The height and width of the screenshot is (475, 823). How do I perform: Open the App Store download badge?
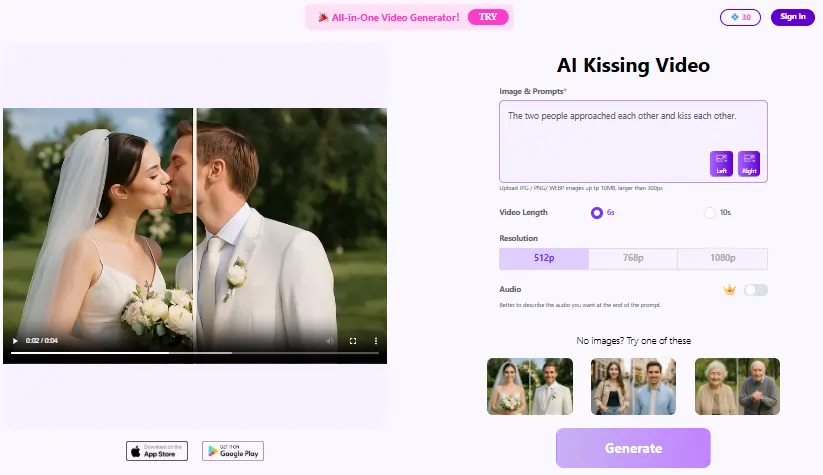157,451
